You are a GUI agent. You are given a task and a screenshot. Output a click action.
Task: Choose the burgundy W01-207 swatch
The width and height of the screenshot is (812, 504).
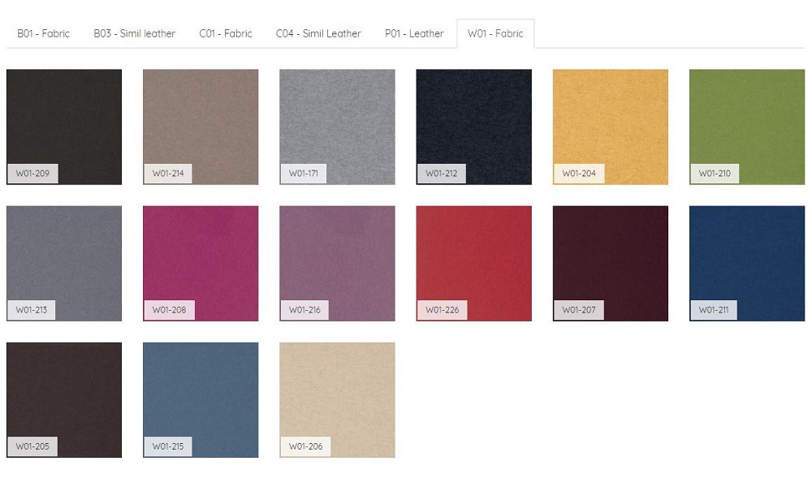click(x=610, y=263)
